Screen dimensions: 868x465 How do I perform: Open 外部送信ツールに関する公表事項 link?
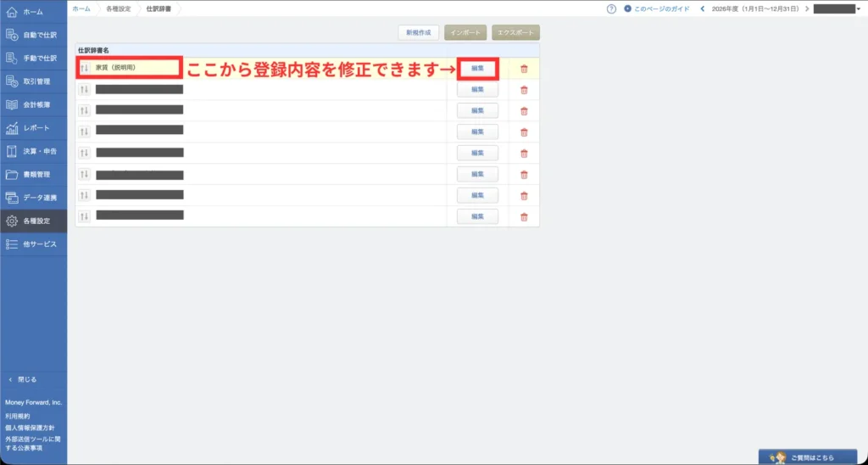(x=33, y=444)
